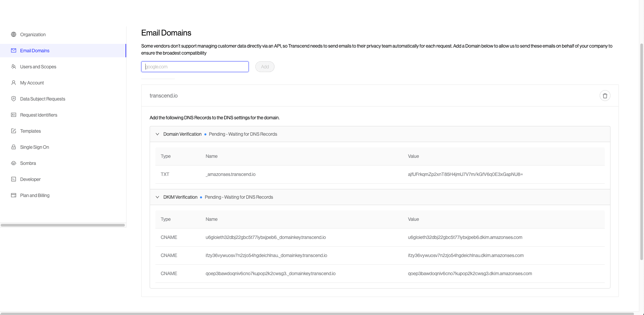Viewport: 644px width, 315px height.
Task: Select the _amazonses TXT record value
Action: [465, 174]
